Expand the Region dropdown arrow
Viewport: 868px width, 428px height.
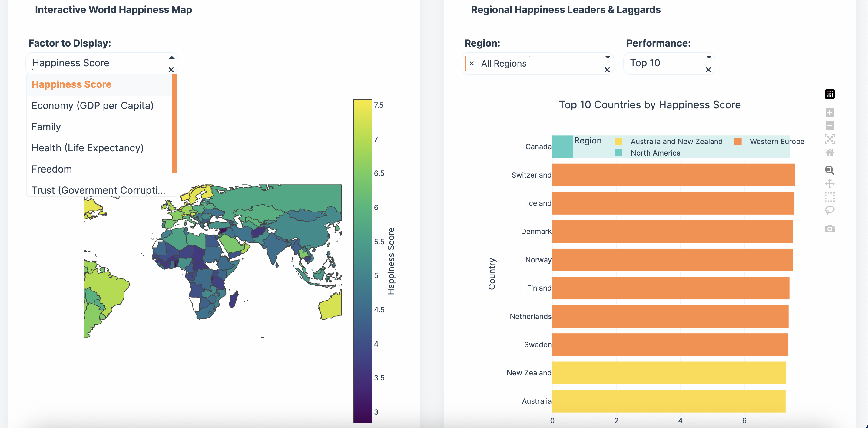pyautogui.click(x=608, y=57)
